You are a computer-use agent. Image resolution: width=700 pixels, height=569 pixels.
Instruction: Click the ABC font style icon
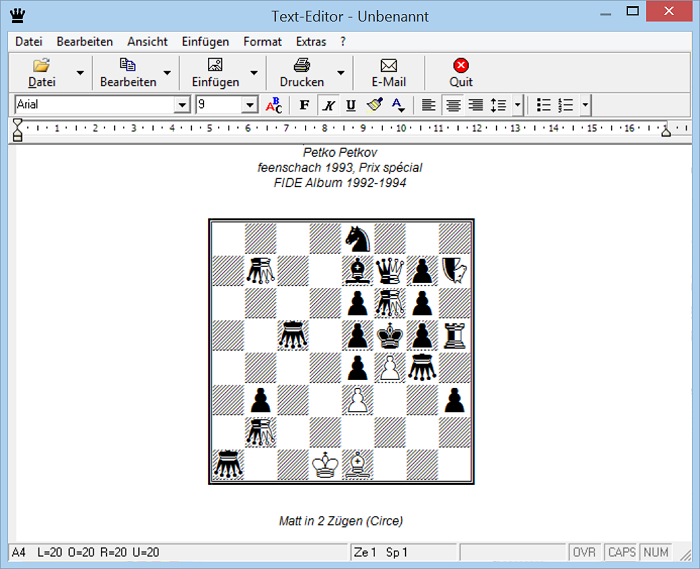coord(274,105)
